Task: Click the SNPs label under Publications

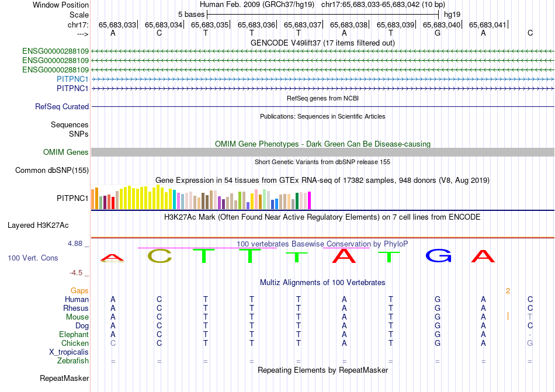Action: (79, 134)
